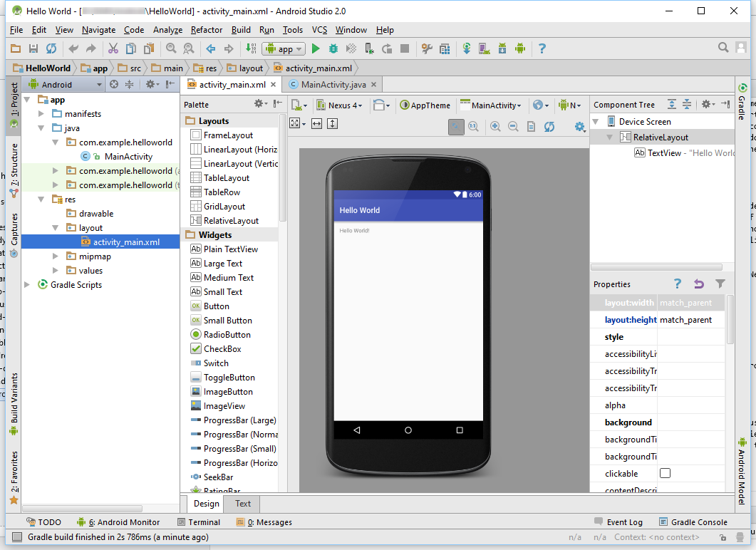This screenshot has height=550, width=756.
Task: Click the refresh icon in design toolbar
Action: [549, 126]
